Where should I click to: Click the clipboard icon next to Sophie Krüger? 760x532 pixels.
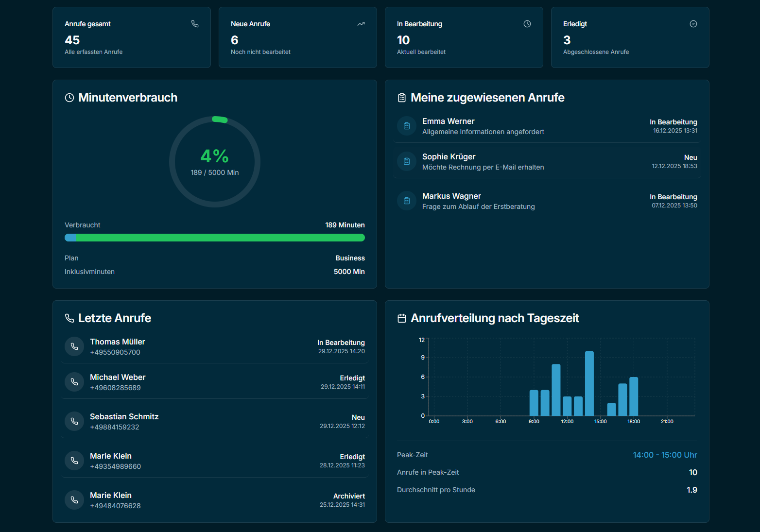[x=406, y=161]
